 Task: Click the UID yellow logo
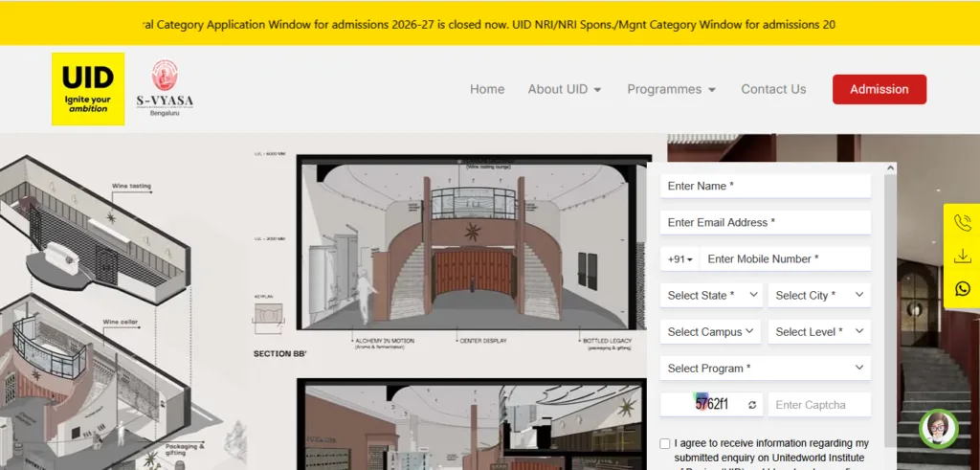coord(88,89)
